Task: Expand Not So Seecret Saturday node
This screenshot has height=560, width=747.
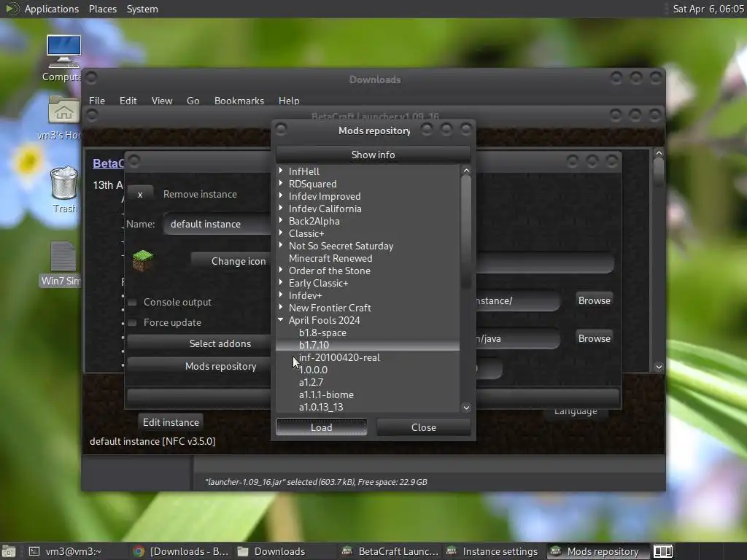Action: (281, 245)
